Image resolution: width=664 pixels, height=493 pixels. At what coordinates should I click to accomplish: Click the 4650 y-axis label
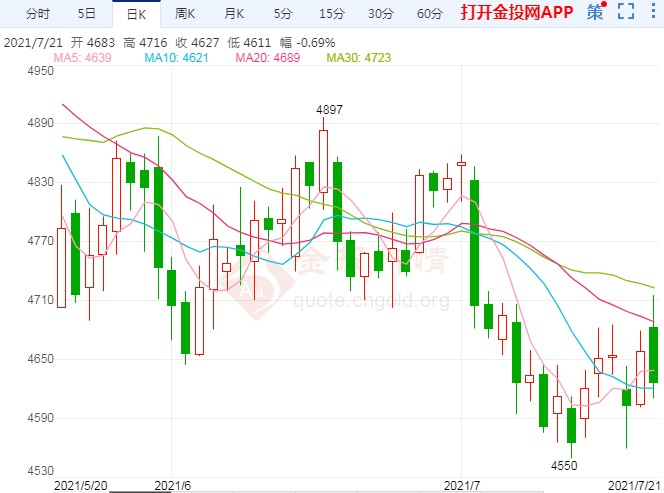(41, 358)
